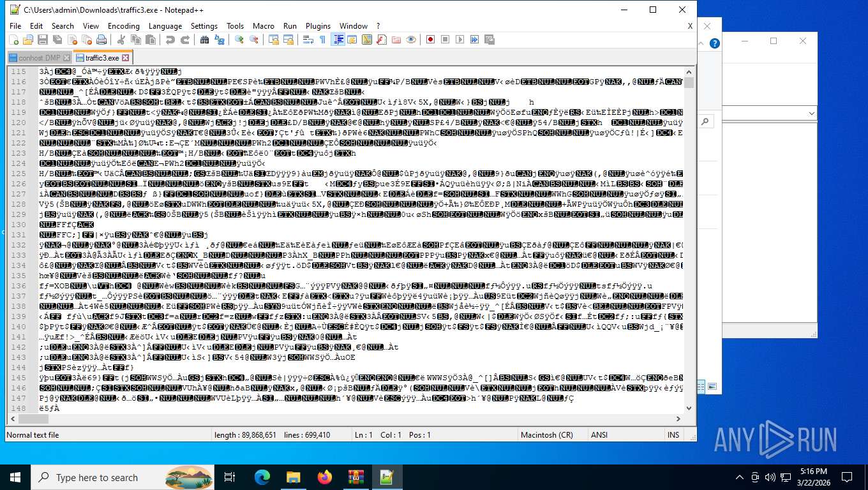Viewport: 868px width, 490px height.
Task: Close the conhost.DMP tab
Action: [66, 58]
